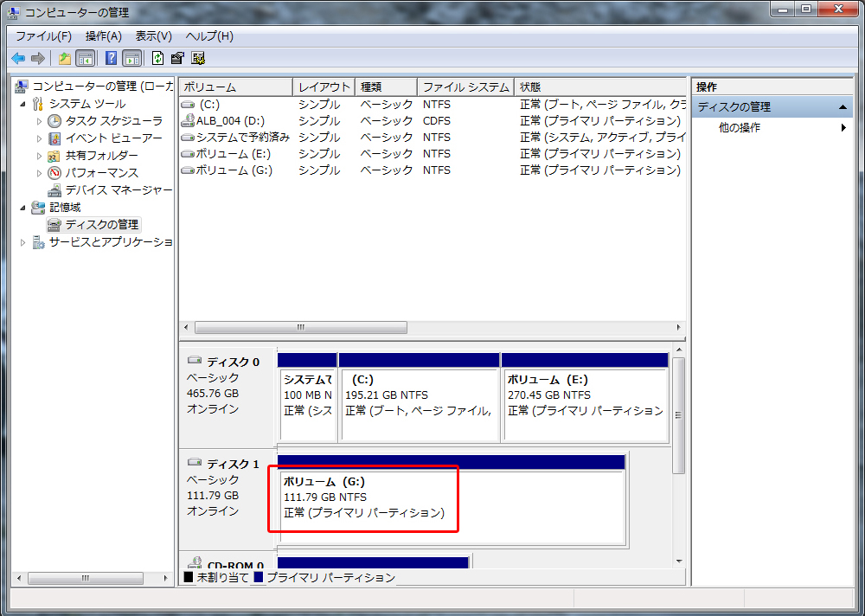
Task: Click the Back navigation arrow icon
Action: [17, 58]
